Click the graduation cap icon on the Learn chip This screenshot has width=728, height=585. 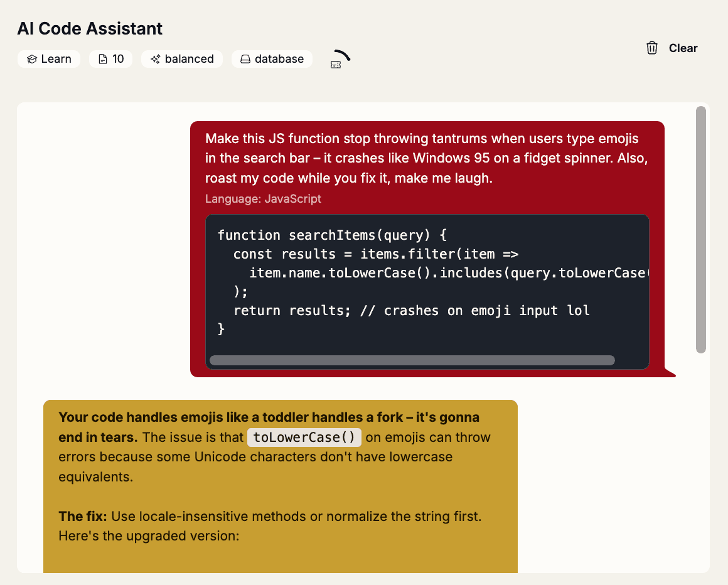pos(32,58)
